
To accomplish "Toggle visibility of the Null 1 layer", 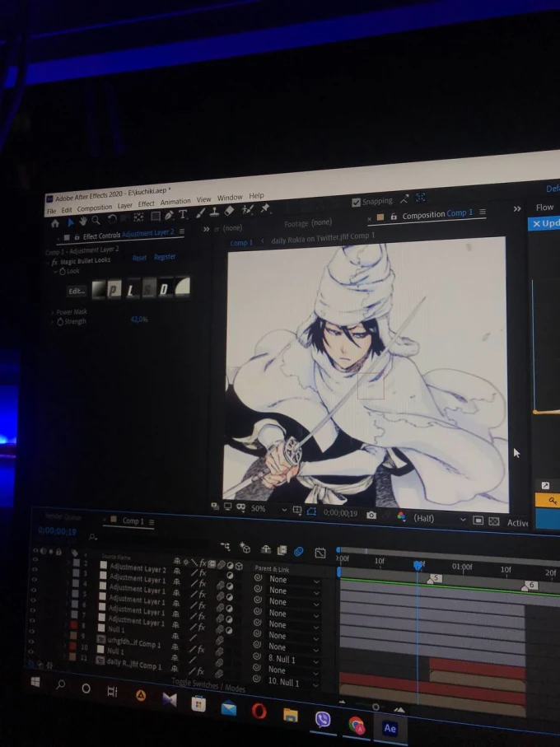I will click(33, 628).
